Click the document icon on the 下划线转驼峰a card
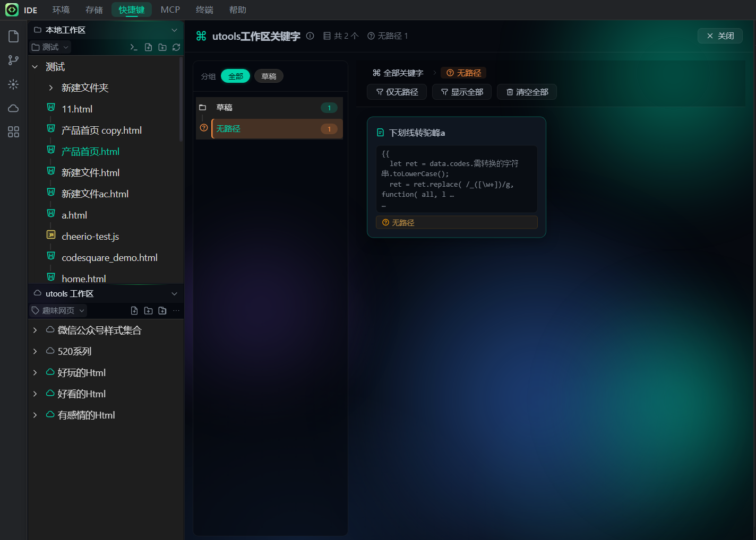Image resolution: width=756 pixels, height=540 pixels. pyautogui.click(x=380, y=133)
